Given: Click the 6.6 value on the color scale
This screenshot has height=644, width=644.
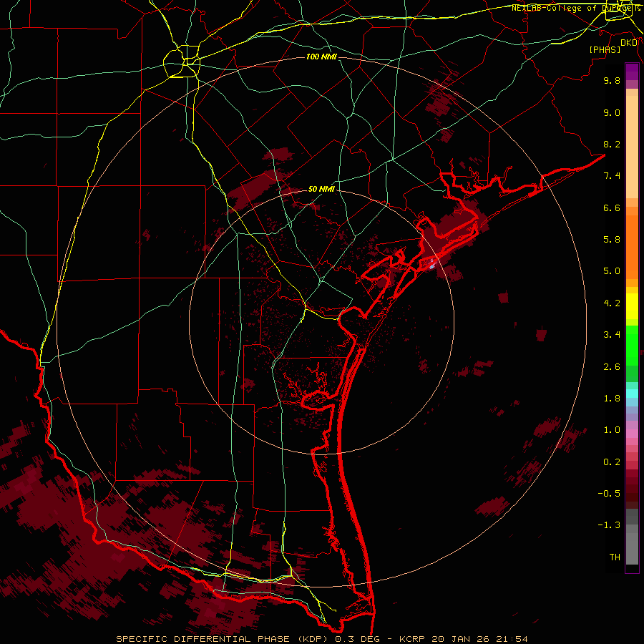Looking at the screenshot, I should (x=612, y=208).
